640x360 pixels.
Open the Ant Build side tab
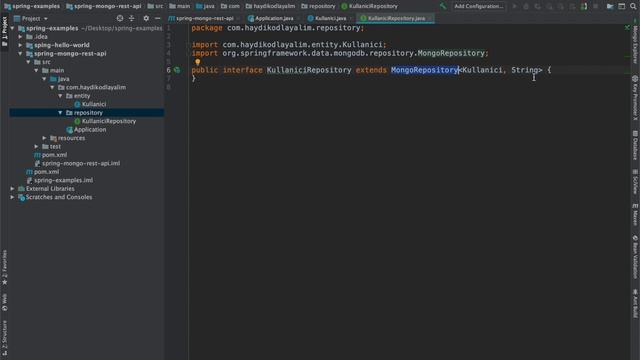[635, 303]
